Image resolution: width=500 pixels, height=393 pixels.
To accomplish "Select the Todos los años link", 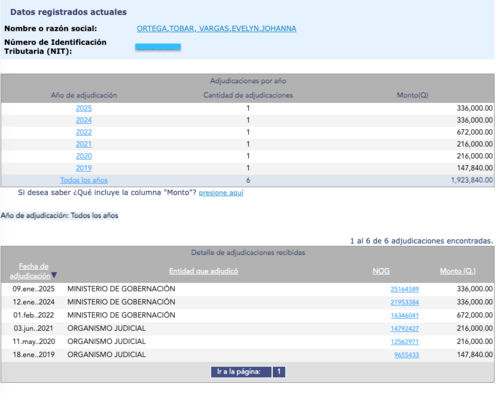I will [84, 180].
